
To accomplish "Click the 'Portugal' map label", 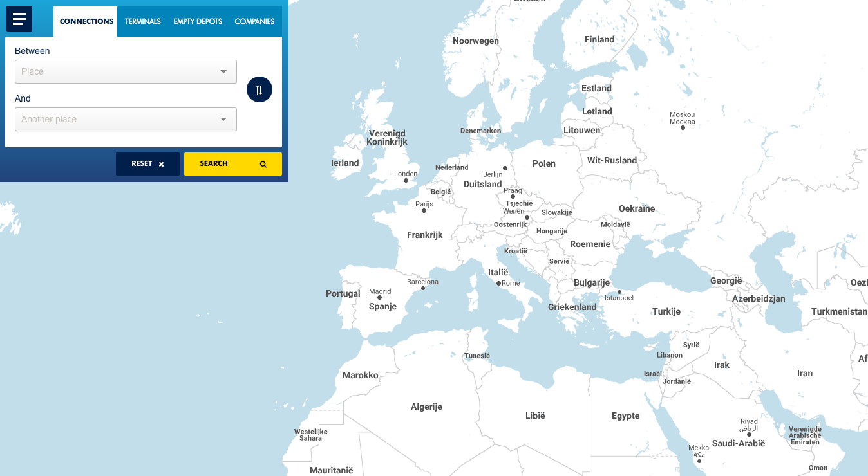I will tap(343, 294).
